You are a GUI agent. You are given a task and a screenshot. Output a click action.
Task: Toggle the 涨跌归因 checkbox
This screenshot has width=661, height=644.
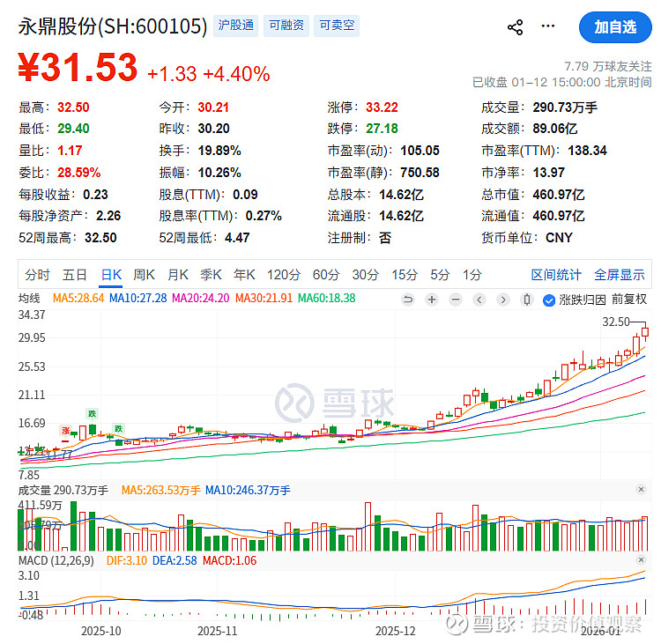(x=549, y=300)
